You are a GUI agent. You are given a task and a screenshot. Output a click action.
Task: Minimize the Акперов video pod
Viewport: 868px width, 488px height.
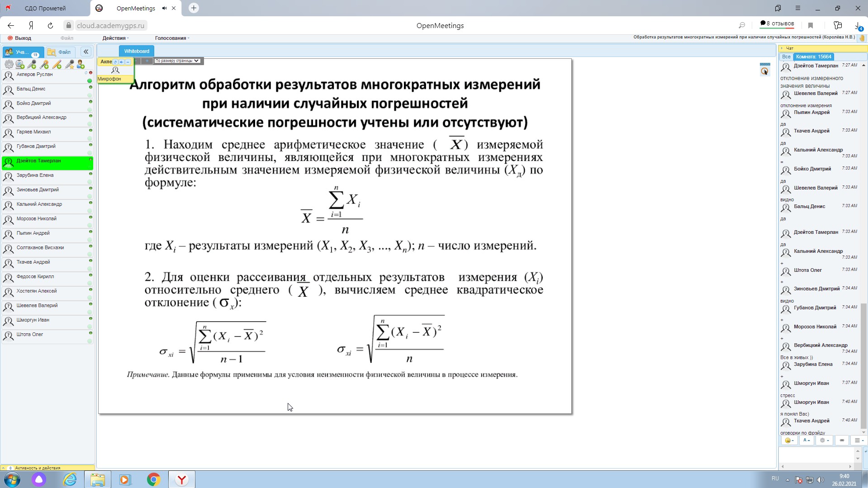(128, 62)
